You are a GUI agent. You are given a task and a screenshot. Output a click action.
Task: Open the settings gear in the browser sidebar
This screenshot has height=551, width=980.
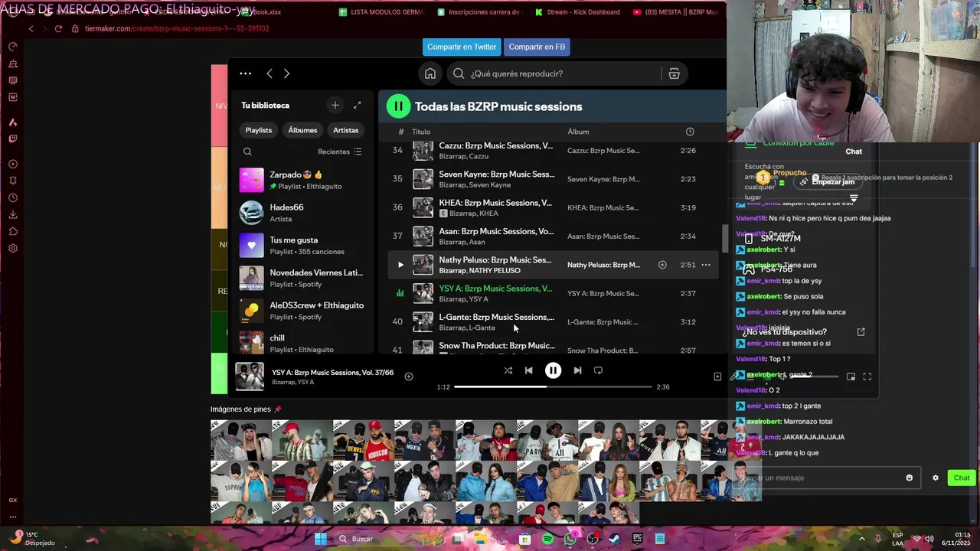tap(13, 248)
